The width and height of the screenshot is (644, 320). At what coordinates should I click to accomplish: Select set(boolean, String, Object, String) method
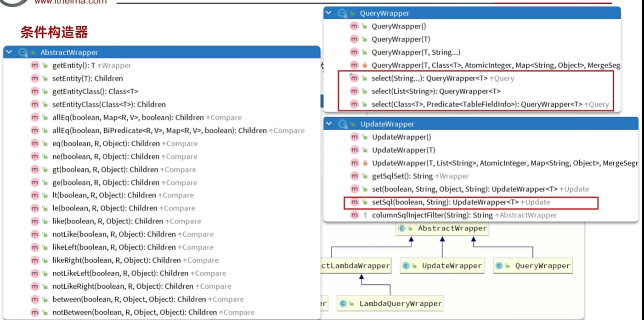click(x=481, y=189)
